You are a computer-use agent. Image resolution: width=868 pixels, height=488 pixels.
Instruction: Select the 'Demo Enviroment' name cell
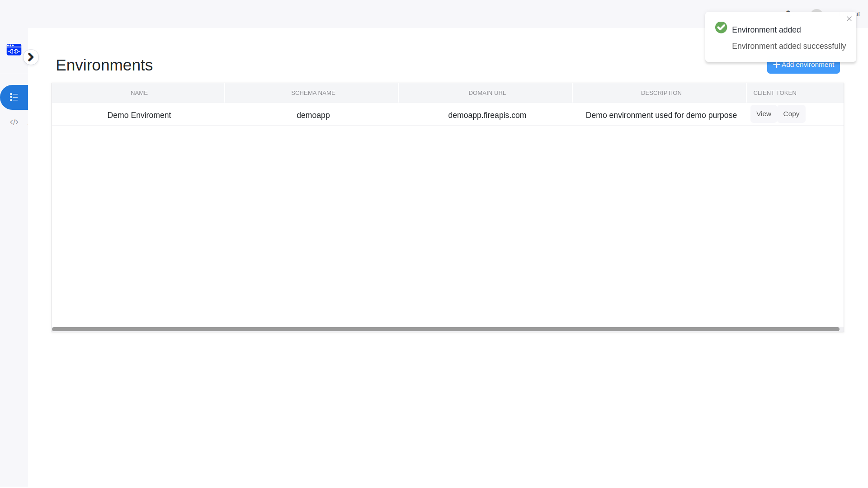pos(139,115)
